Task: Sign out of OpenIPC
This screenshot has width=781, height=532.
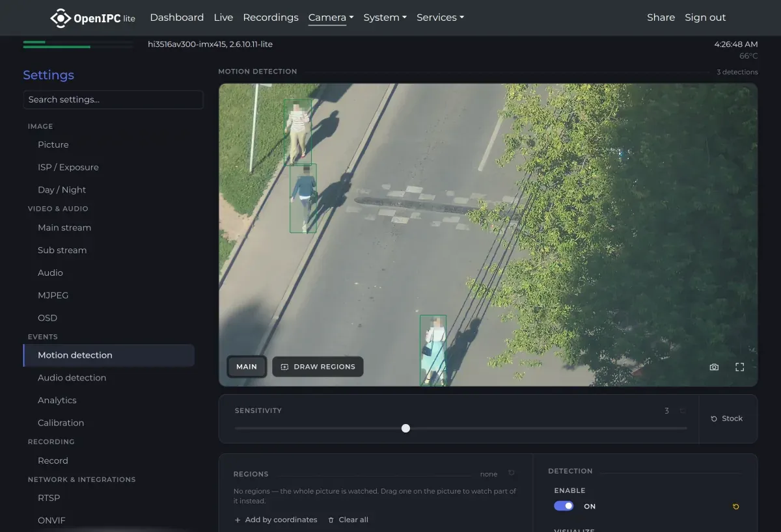Action: point(705,18)
